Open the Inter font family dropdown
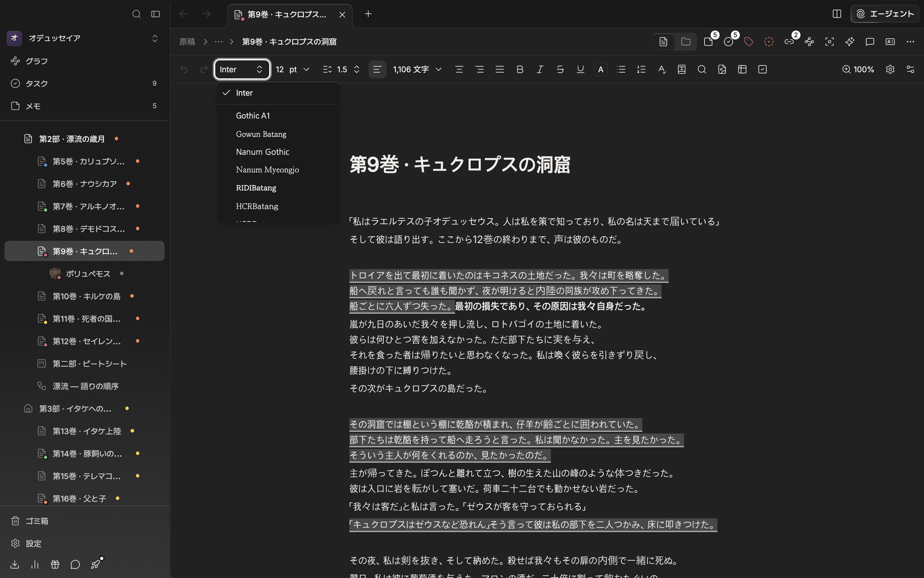 coord(242,70)
